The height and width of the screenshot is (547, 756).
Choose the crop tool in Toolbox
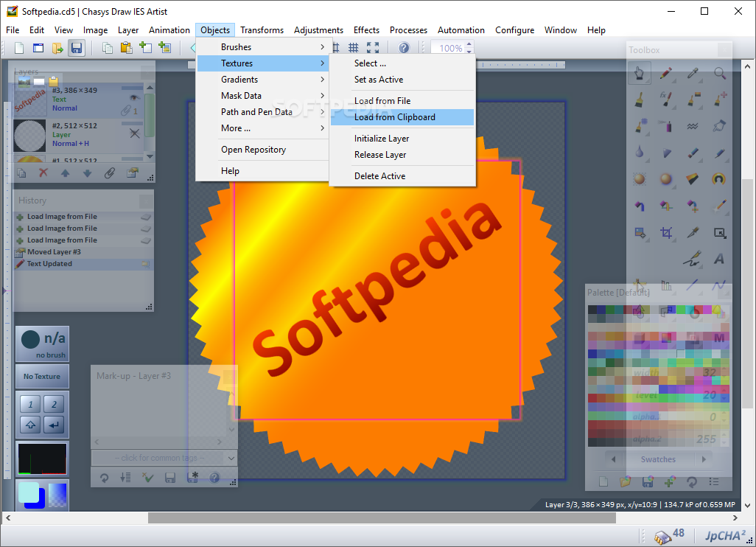[x=666, y=233]
